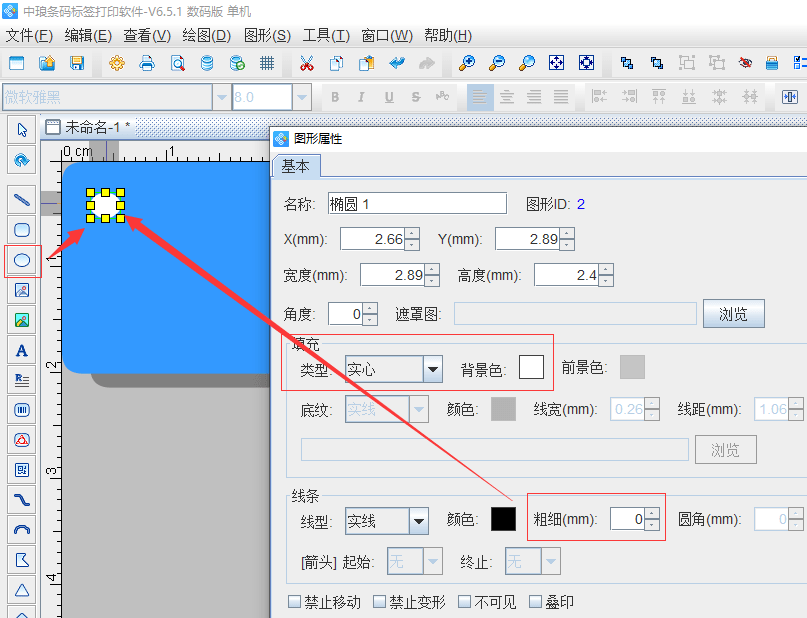
Task: Click the zoom in magnifier icon
Action: click(466, 63)
